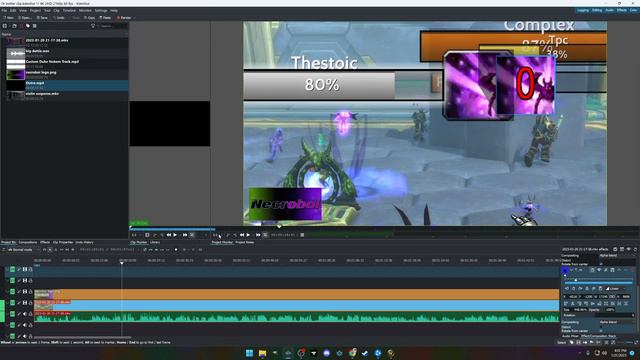Screen dimensions: 640x360
Task: Open the Help menu
Action: pyautogui.click(x=114, y=10)
